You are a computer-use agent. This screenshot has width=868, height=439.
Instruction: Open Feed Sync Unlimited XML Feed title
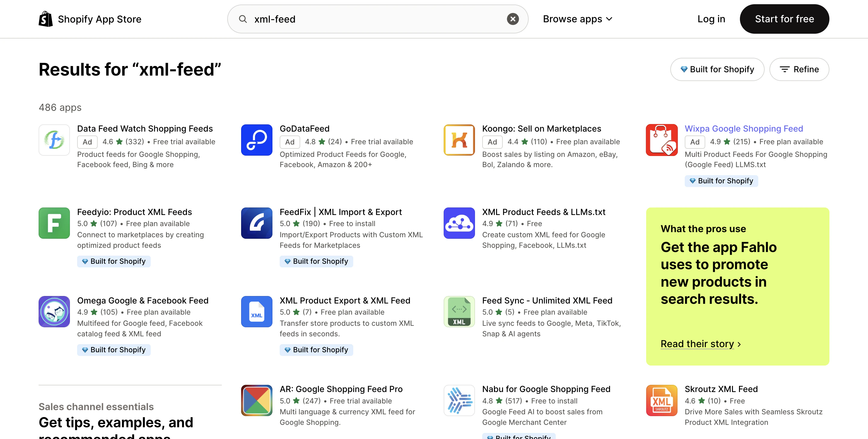pyautogui.click(x=547, y=300)
